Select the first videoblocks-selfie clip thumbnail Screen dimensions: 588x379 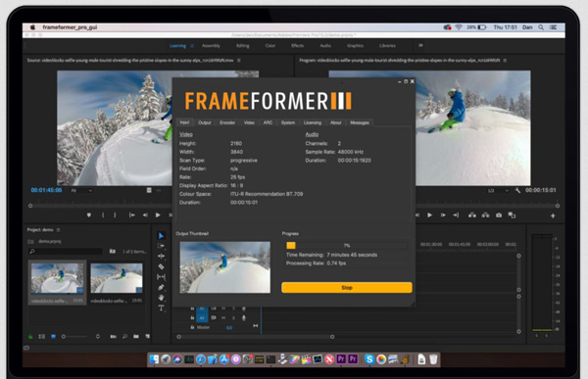pos(58,278)
